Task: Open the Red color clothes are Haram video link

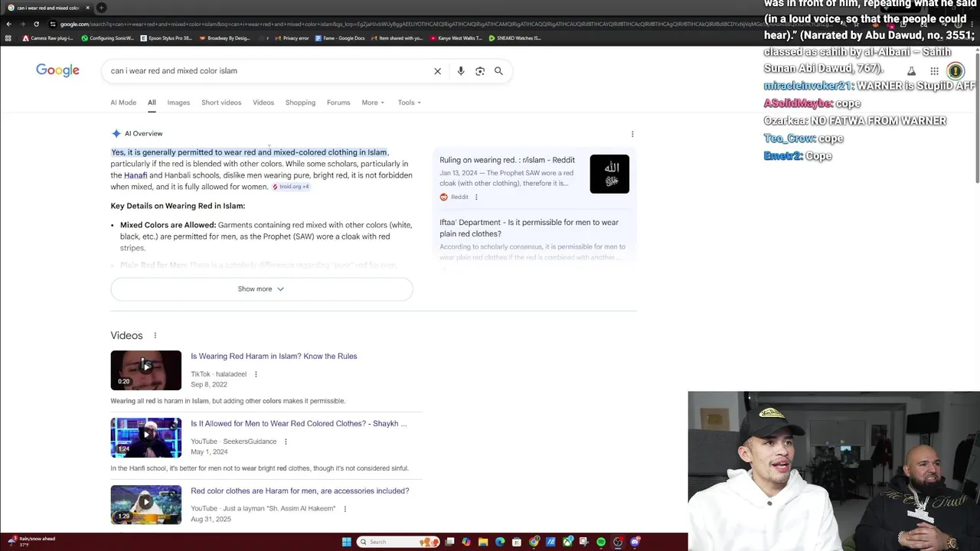Action: [299, 491]
